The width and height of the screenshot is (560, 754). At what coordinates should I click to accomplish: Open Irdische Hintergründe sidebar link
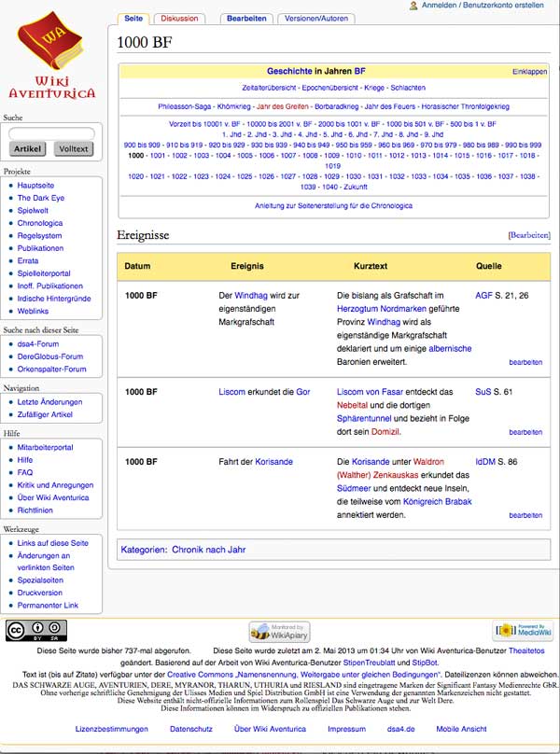tap(54, 298)
